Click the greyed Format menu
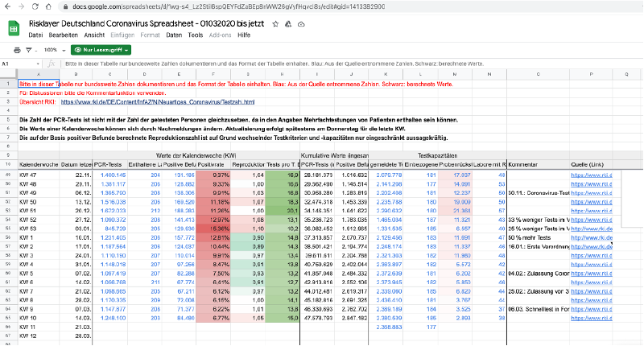 [150, 35]
